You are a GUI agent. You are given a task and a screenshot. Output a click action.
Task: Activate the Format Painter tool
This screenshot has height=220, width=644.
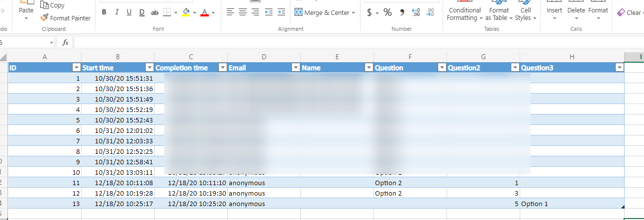click(x=66, y=18)
